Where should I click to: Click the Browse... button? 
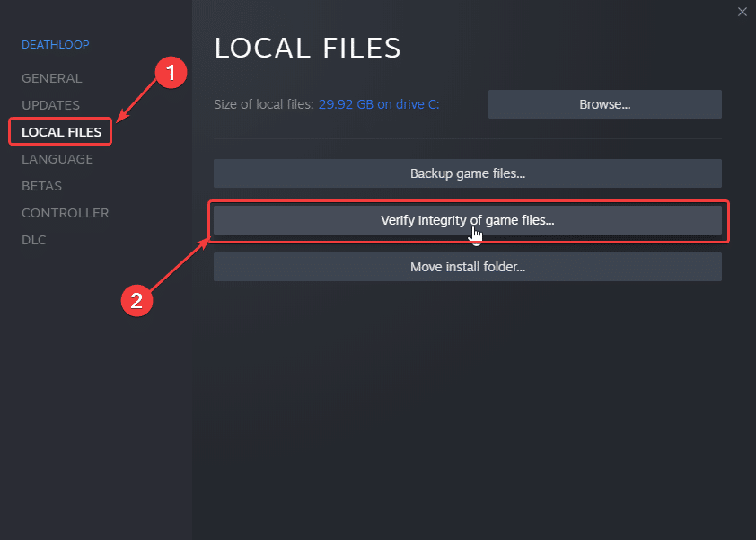click(x=604, y=104)
